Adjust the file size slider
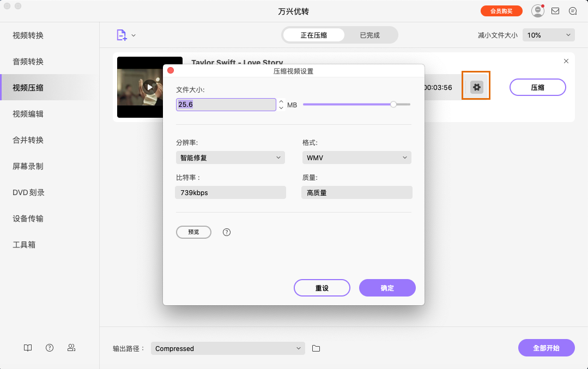This screenshot has height=369, width=588. 393,104
